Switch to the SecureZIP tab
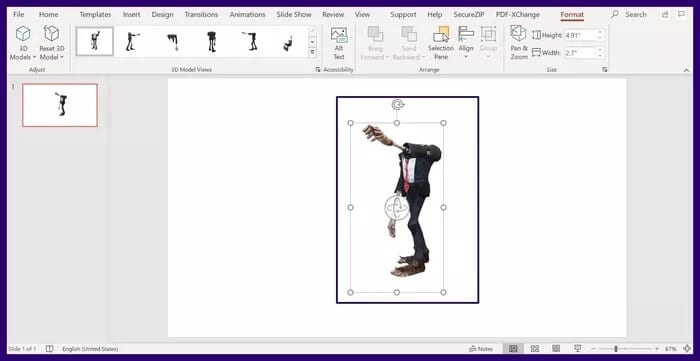This screenshot has height=361, width=700. click(x=469, y=14)
